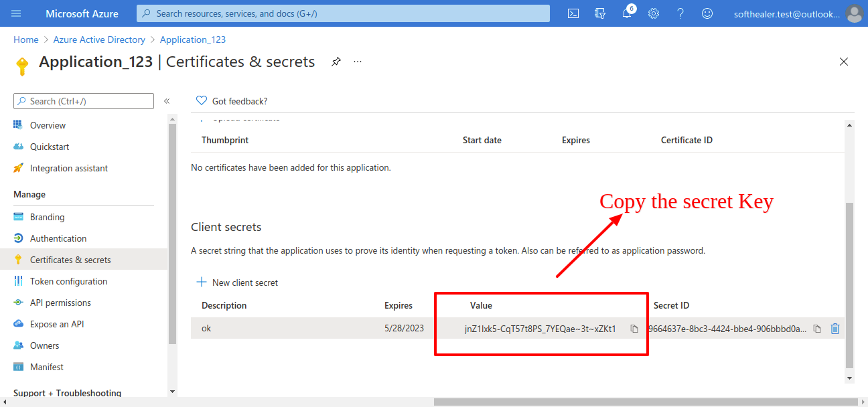
Task: Click the horizontal scrollbar at the bottom
Action: (x=645, y=402)
